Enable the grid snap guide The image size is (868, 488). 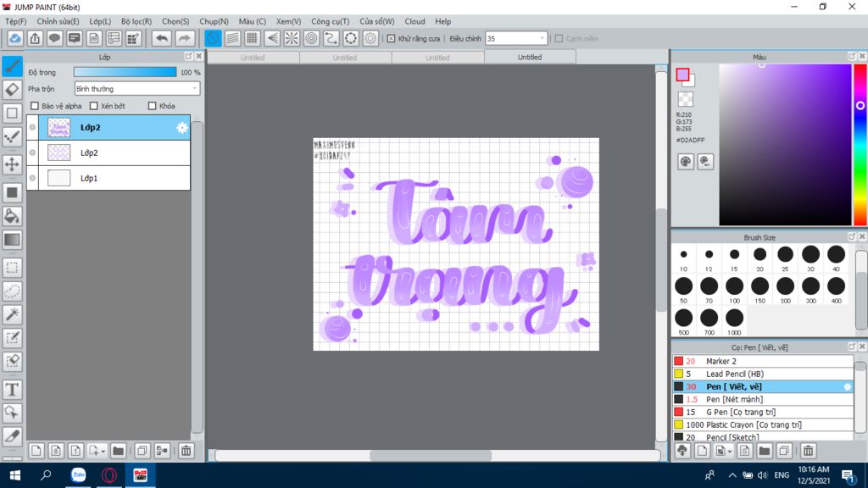253,38
